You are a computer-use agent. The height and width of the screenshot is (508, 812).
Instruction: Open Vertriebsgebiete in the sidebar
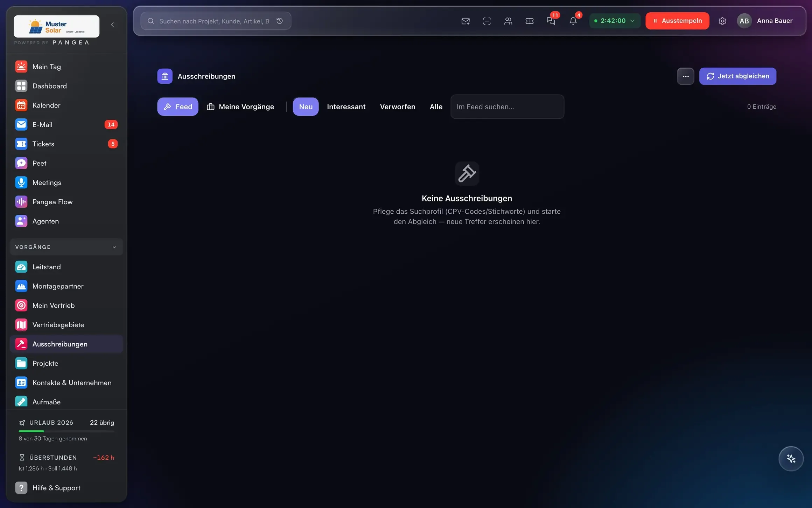click(x=66, y=324)
